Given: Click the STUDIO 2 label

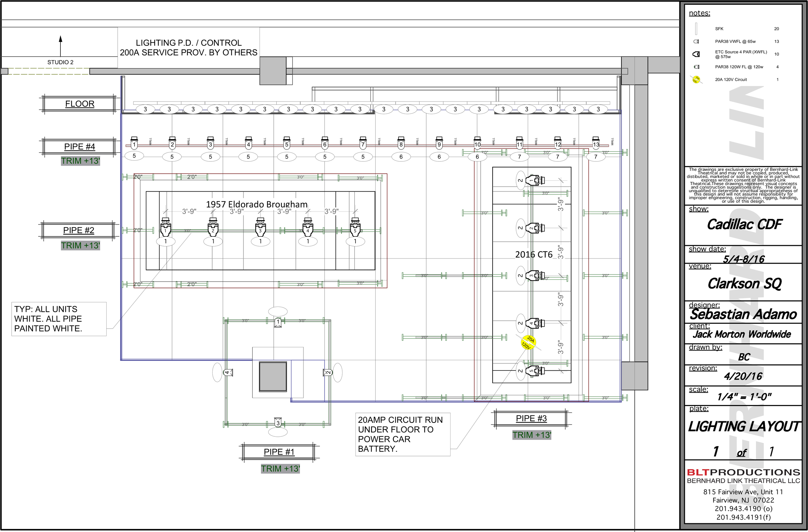Looking at the screenshot, I should point(60,62).
